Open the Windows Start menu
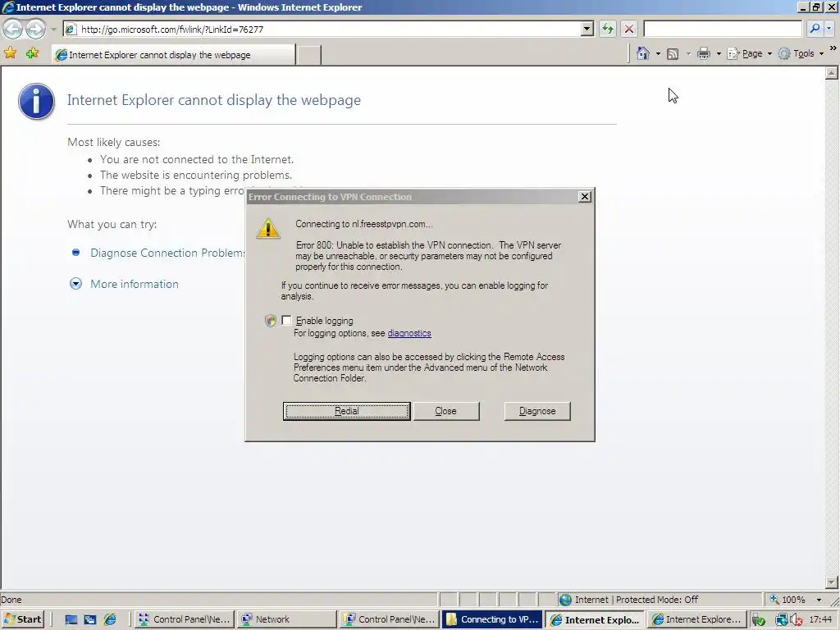Screen dimensions: 840x630 pyautogui.click(x=22, y=619)
